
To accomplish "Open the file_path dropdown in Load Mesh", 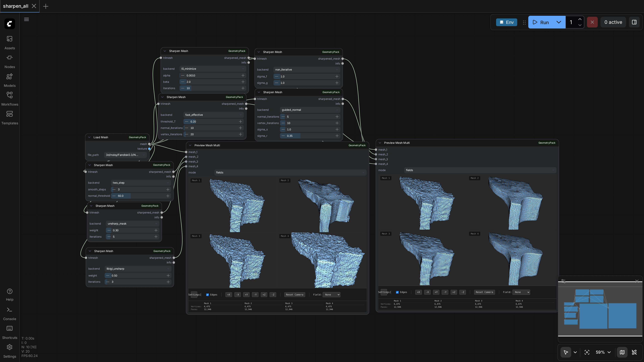I will [x=125, y=155].
